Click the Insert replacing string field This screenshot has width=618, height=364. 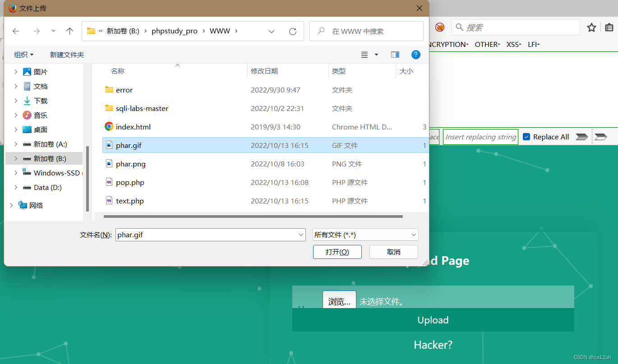pyautogui.click(x=480, y=137)
